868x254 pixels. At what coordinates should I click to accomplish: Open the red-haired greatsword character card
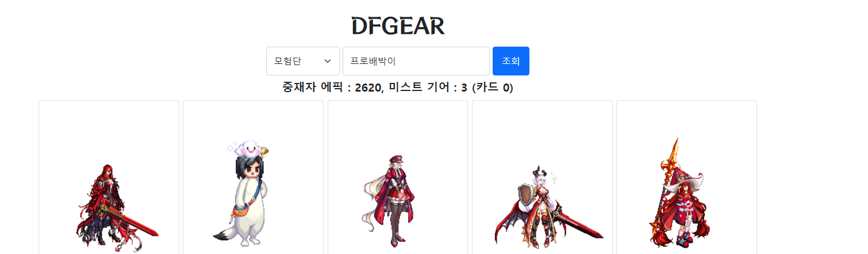coord(109,177)
